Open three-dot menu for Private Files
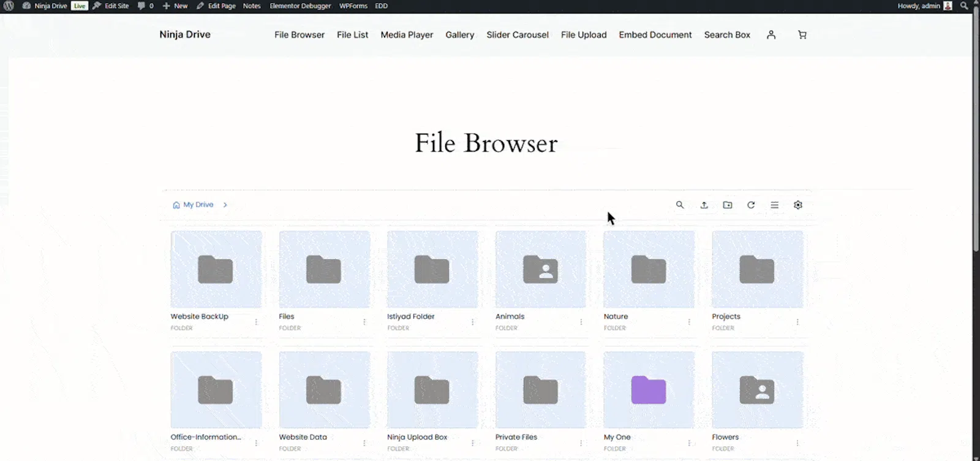Screen dimensions: 980x461 [x=581, y=443]
